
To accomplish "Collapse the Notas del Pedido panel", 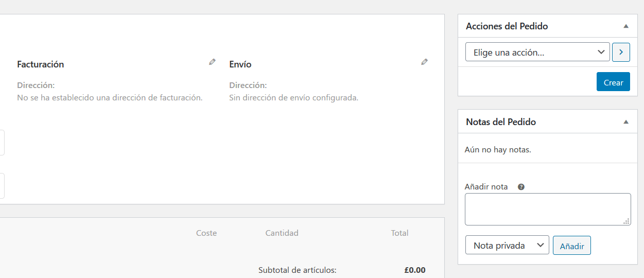I will tap(626, 122).
